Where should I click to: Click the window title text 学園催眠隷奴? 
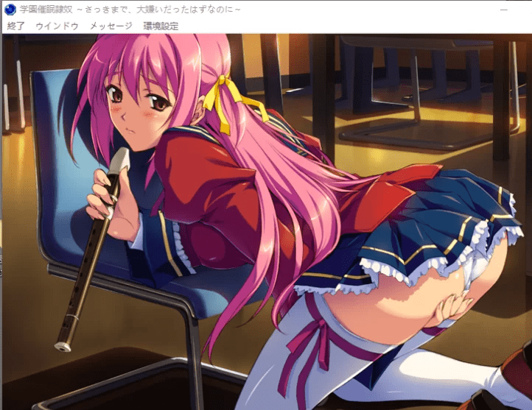point(46,10)
